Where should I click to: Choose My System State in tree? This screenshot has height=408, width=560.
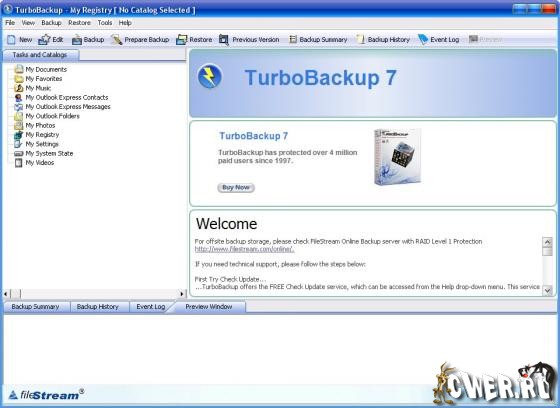49,154
